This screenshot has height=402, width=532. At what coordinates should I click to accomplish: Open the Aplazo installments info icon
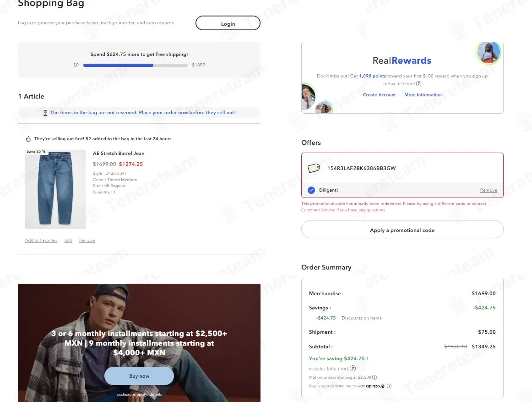(389, 386)
